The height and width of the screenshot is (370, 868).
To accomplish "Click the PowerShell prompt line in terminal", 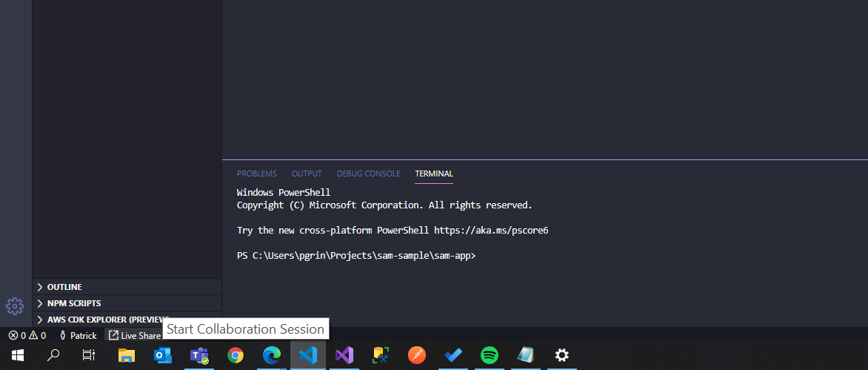I will [x=356, y=256].
